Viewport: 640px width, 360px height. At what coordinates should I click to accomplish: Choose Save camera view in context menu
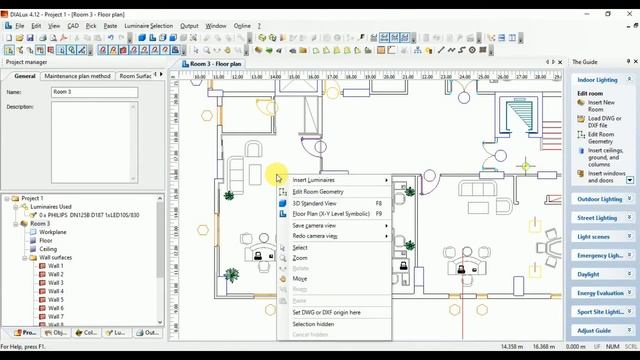point(334,225)
